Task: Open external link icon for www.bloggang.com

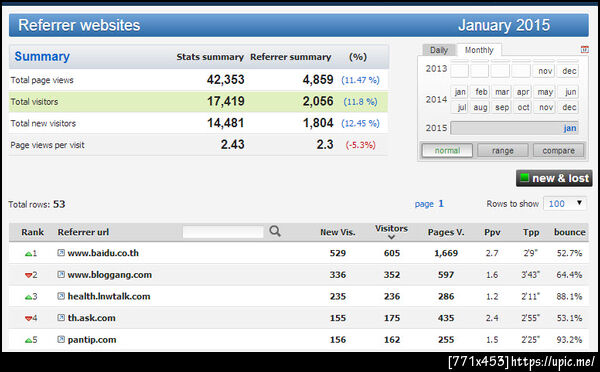Action: pyautogui.click(x=61, y=274)
